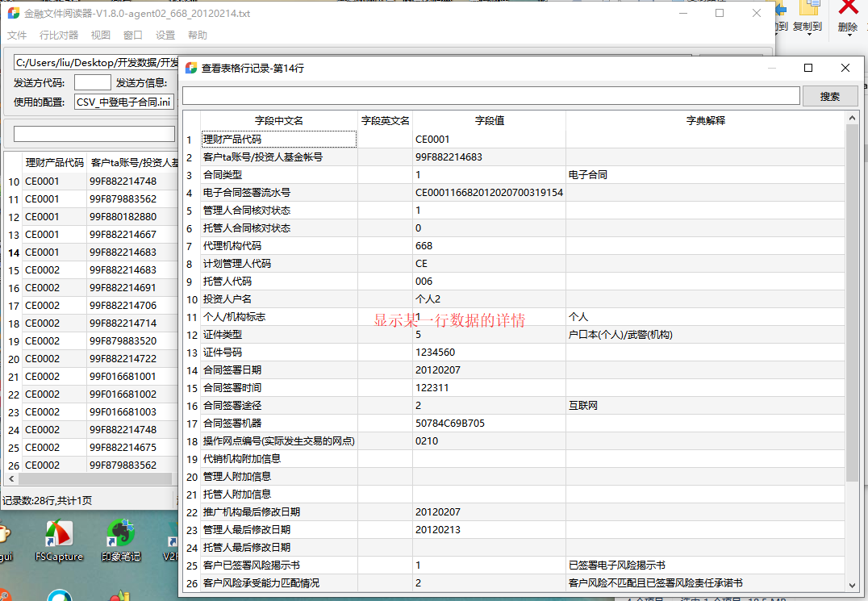Click the 字段中文名 column header

[x=279, y=121]
